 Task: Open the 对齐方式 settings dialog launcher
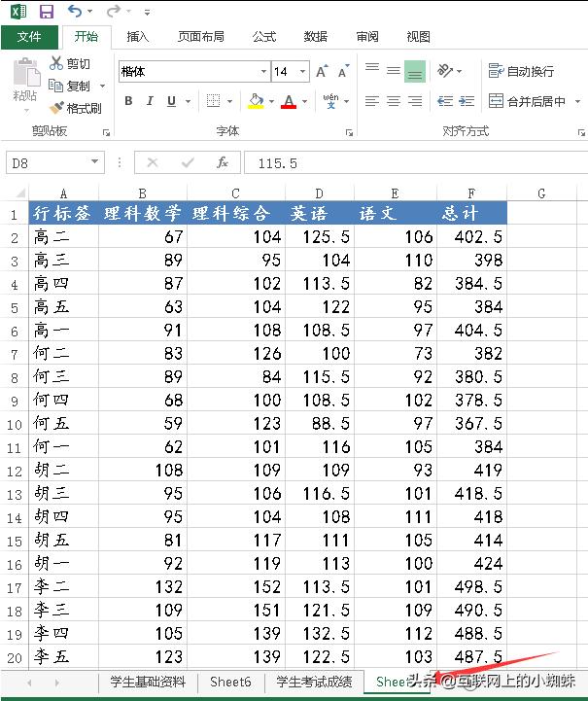(581, 132)
